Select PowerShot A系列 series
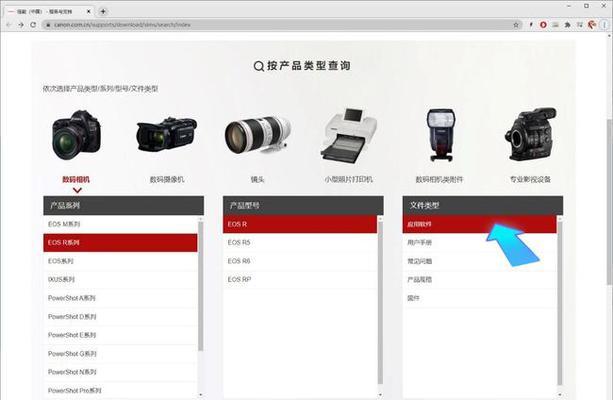The image size is (613, 400). (120, 298)
